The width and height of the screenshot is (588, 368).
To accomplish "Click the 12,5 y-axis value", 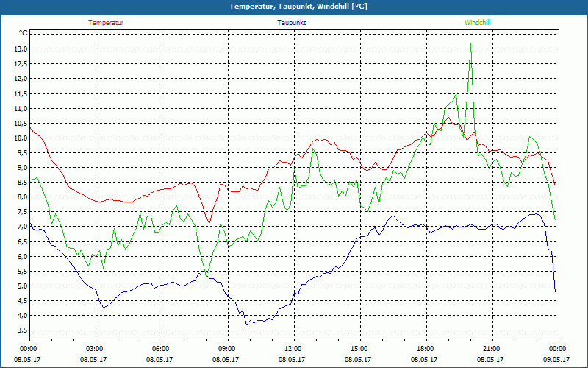I will (21, 64).
